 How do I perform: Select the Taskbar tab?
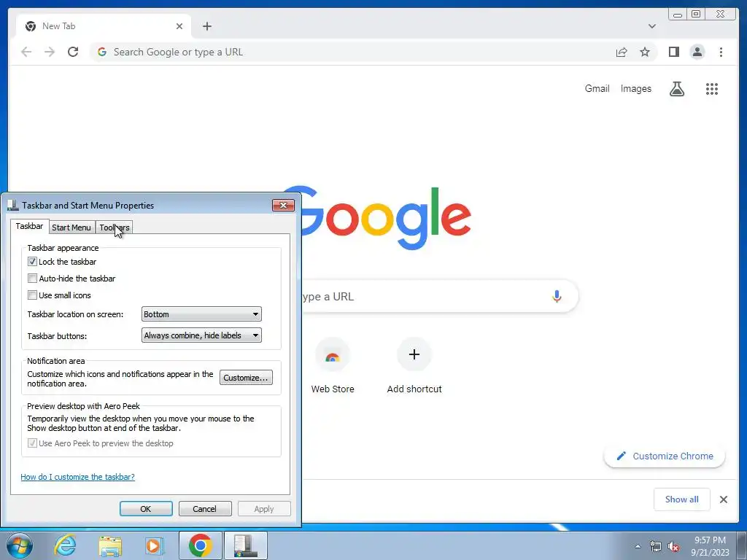pyautogui.click(x=29, y=226)
